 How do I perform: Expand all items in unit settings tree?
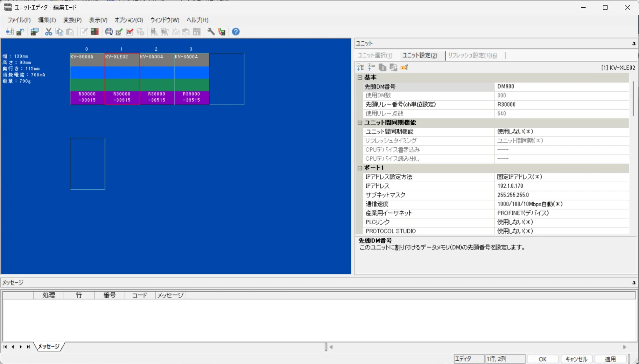(x=360, y=68)
